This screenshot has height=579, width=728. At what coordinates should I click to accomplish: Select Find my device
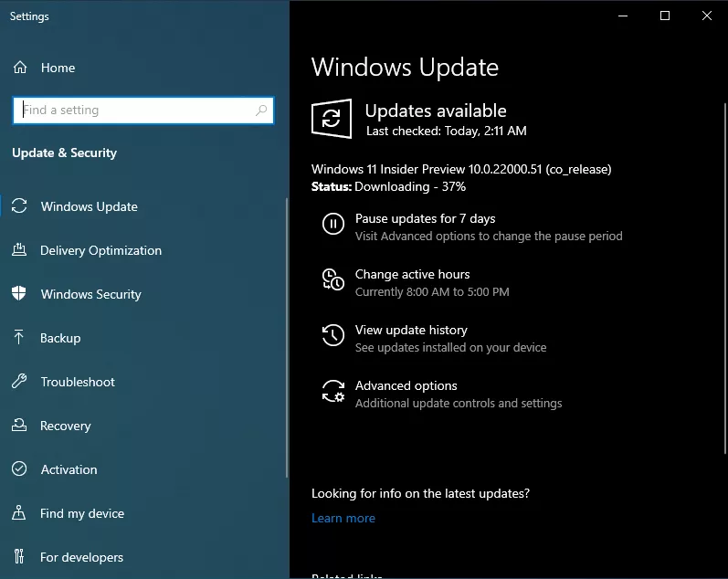tap(82, 513)
